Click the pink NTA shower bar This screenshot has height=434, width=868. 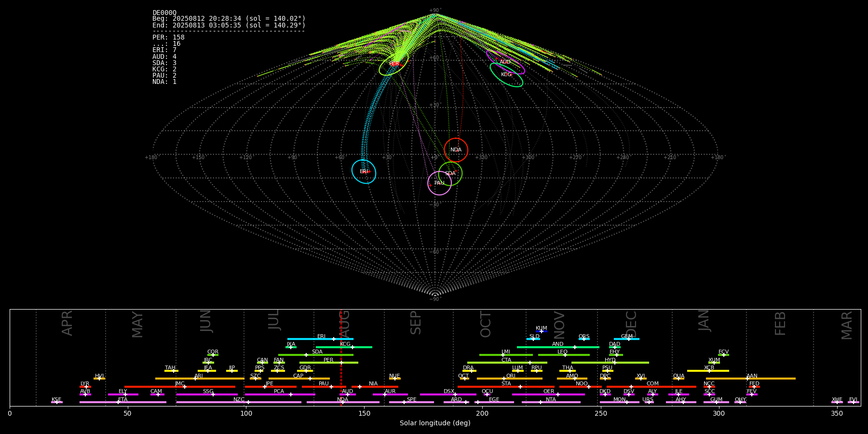[x=551, y=402]
